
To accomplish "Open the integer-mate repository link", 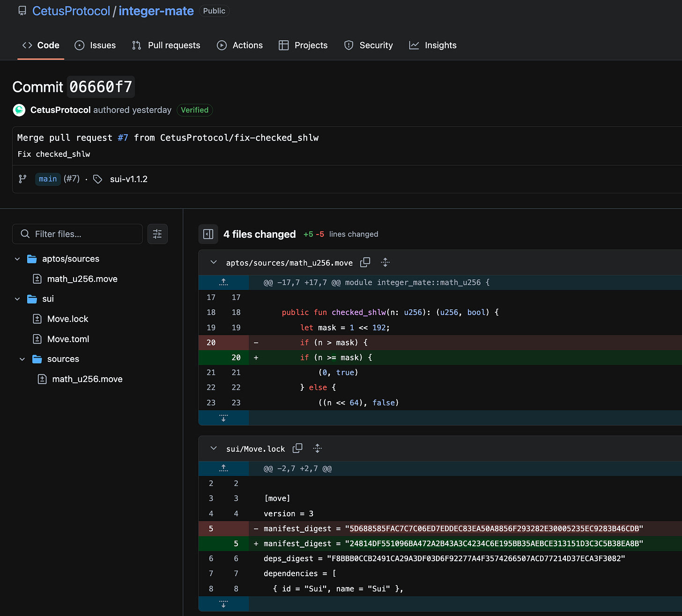I will [156, 11].
